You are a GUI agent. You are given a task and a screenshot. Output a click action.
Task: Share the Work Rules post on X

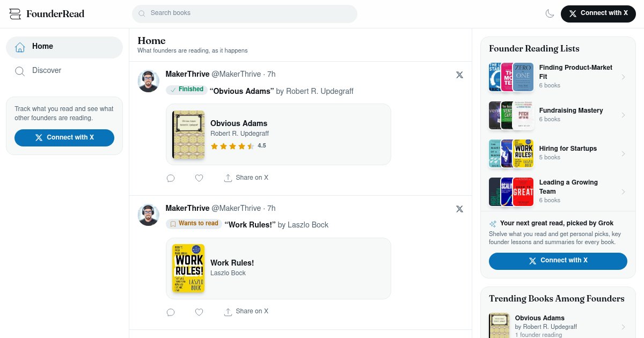(x=246, y=311)
